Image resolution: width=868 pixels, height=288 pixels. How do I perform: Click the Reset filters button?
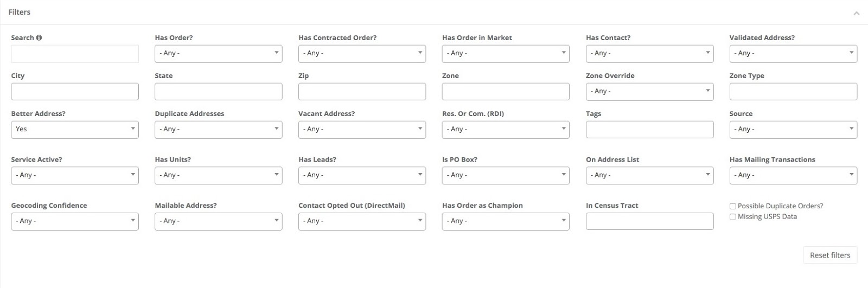click(x=829, y=255)
